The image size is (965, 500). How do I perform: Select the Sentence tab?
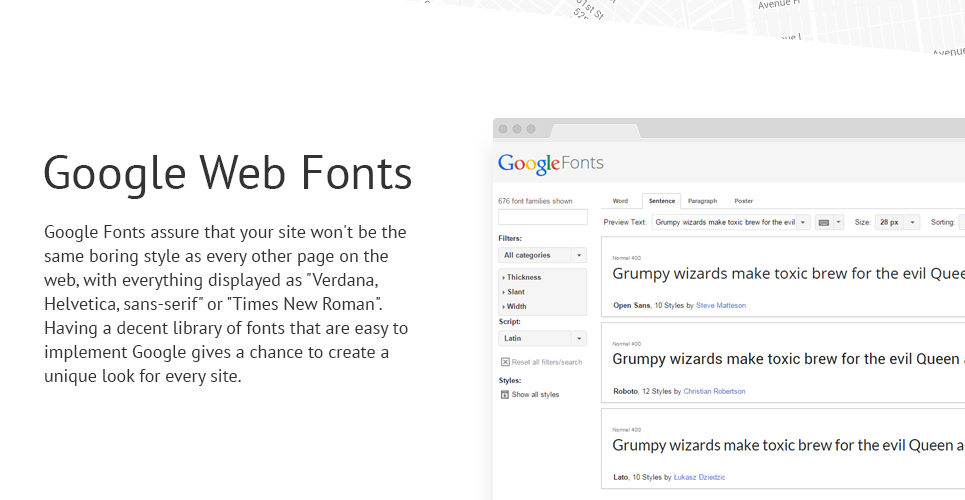tap(662, 201)
